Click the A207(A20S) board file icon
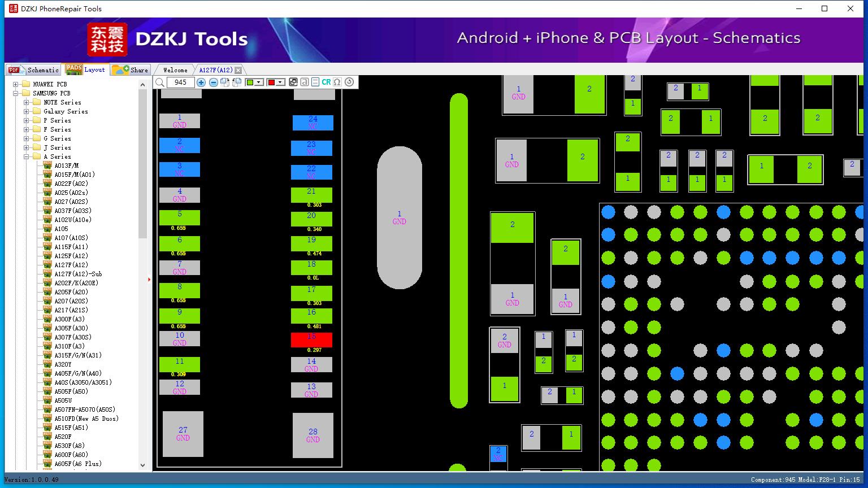Viewport: 868px width, 488px height. [47, 301]
